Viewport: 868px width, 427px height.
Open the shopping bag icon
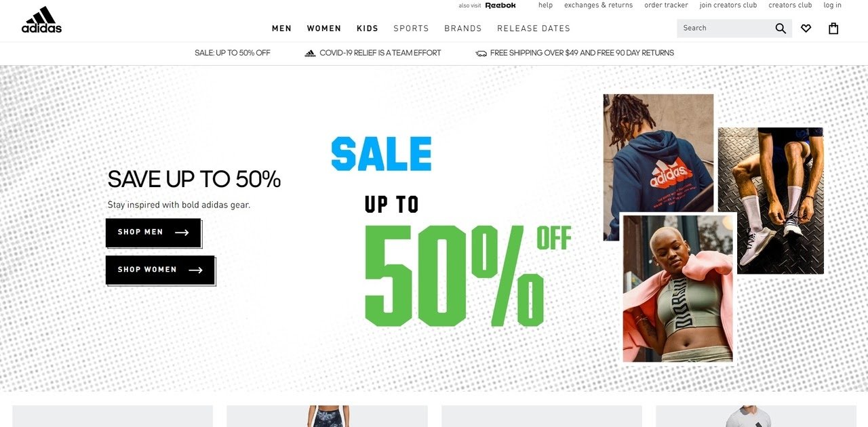833,28
